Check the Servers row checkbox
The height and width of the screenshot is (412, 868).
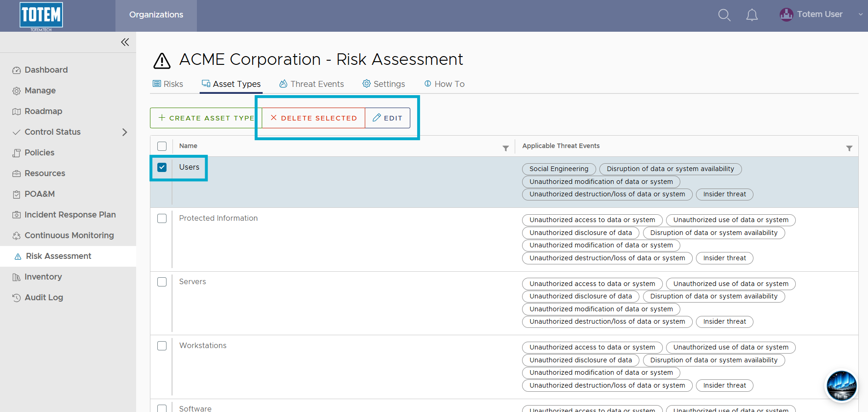tap(162, 282)
